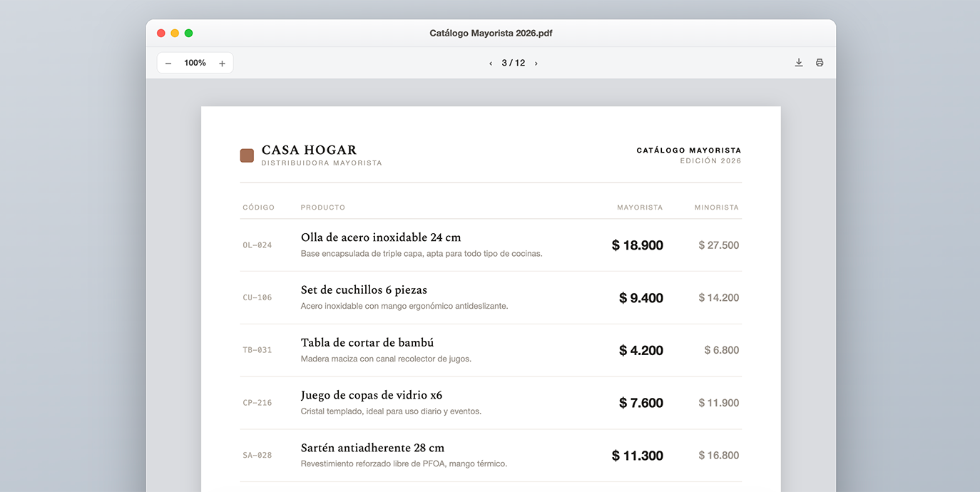Click the MAYORISTA column header

click(x=640, y=207)
